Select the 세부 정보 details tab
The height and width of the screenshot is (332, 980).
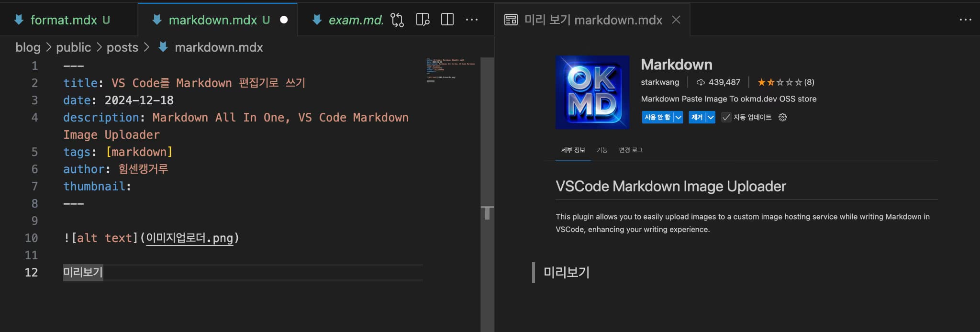(x=573, y=150)
